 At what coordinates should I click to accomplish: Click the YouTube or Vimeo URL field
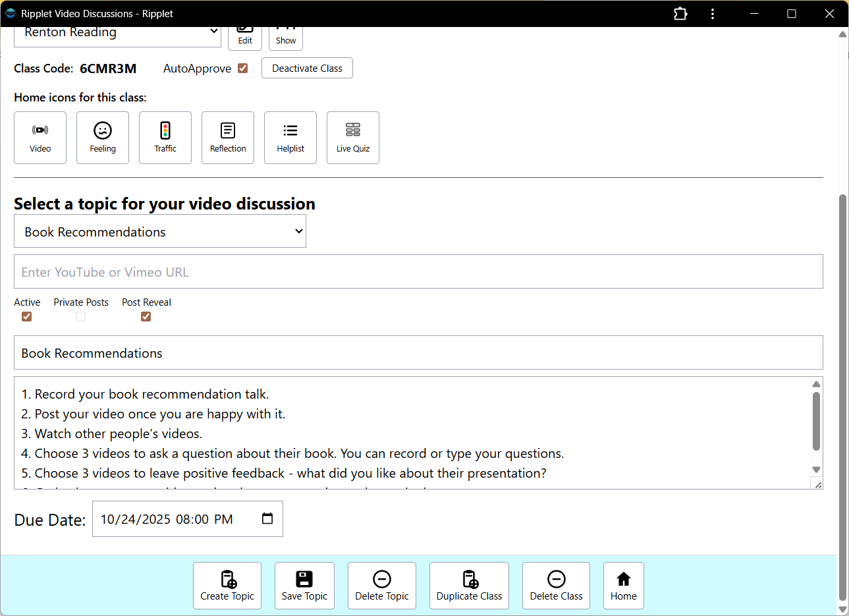click(418, 271)
